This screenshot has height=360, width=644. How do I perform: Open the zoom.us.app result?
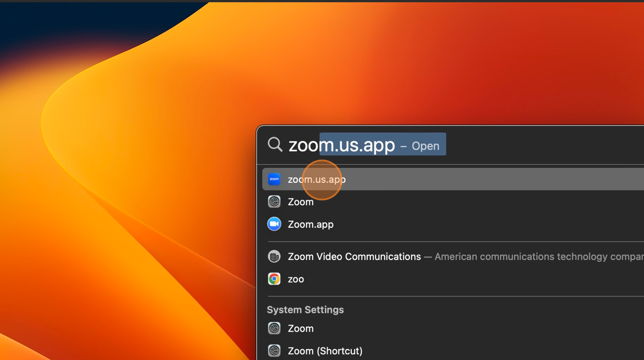coord(453,179)
